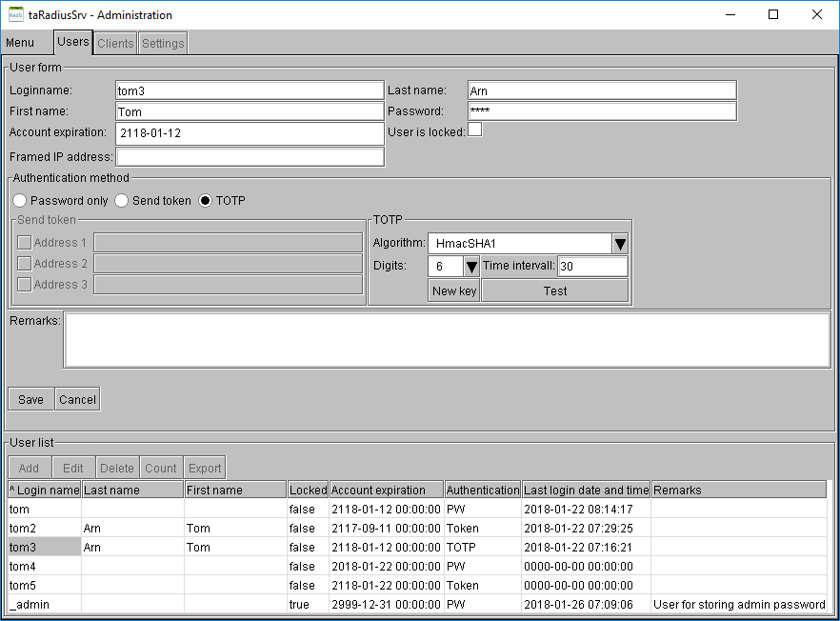Click the TOTP authentication cell of tom3

coord(483,547)
